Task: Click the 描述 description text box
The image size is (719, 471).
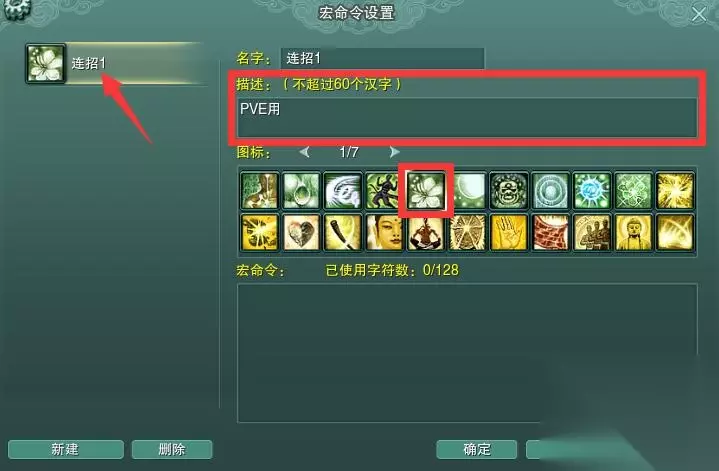Action: pyautogui.click(x=467, y=117)
